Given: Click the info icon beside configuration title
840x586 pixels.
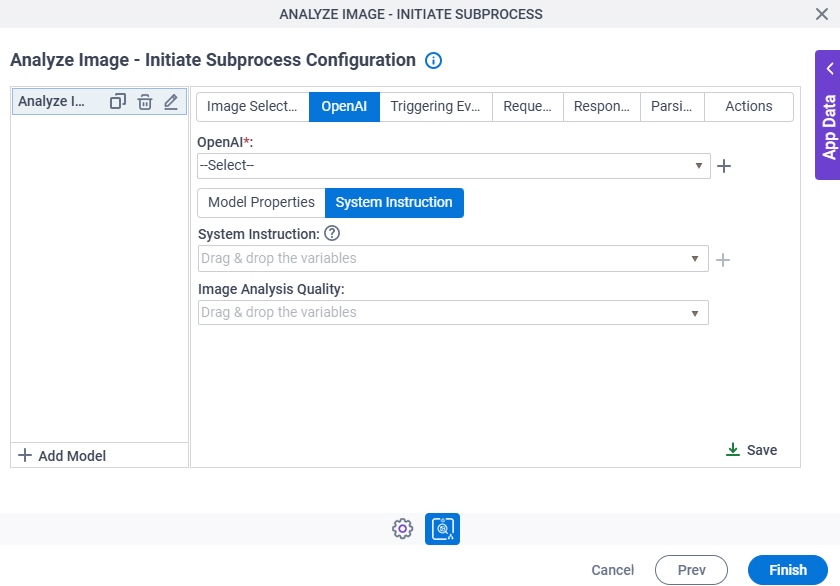Looking at the screenshot, I should tap(433, 61).
